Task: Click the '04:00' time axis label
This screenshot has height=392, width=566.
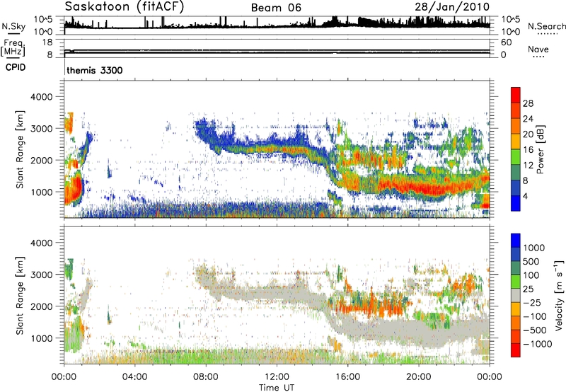Action: (135, 377)
